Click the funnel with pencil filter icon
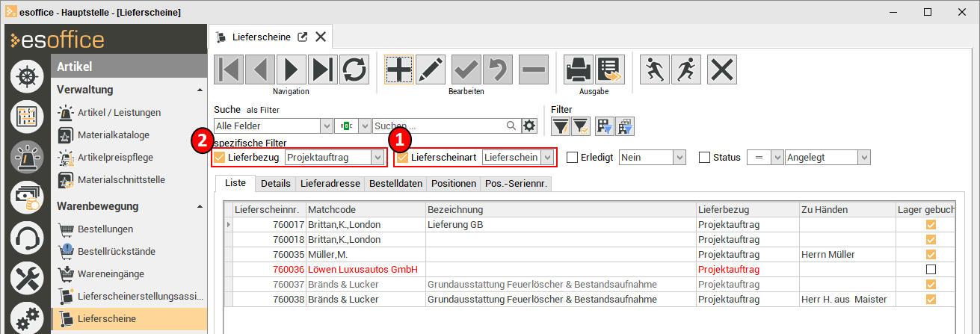The width and height of the screenshot is (980, 334). tap(561, 126)
